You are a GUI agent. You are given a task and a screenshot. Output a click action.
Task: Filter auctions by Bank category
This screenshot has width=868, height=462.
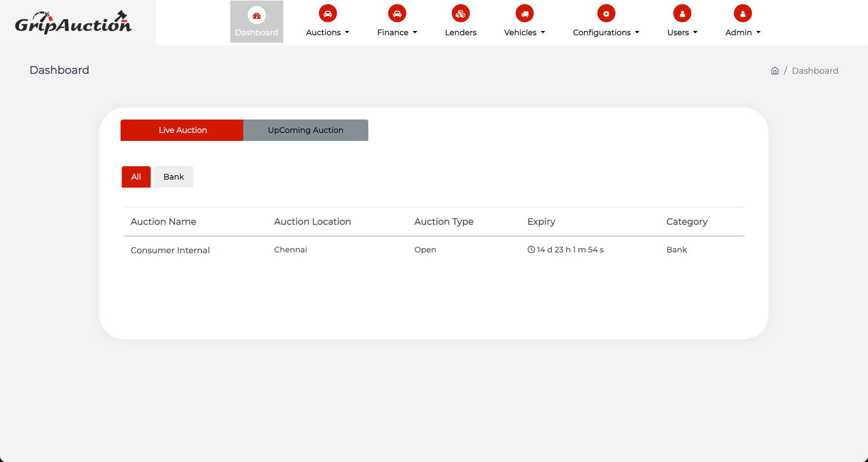click(174, 177)
